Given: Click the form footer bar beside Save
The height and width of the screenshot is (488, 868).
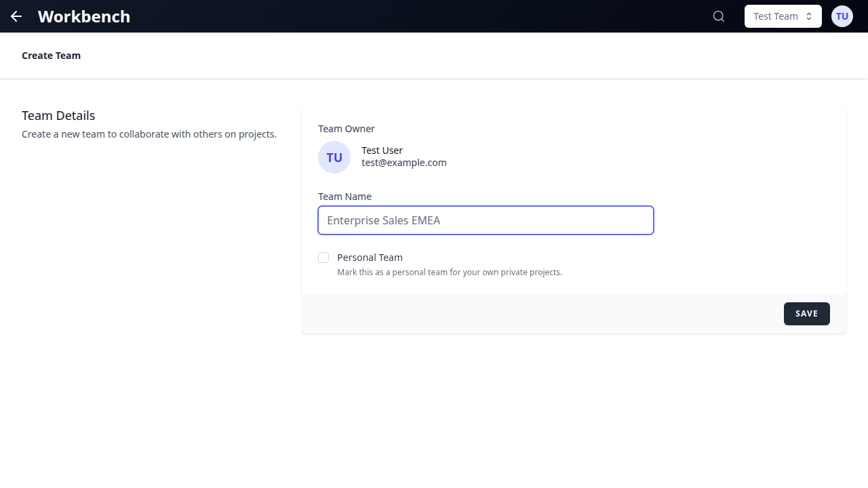Looking at the screenshot, I should [x=542, y=314].
